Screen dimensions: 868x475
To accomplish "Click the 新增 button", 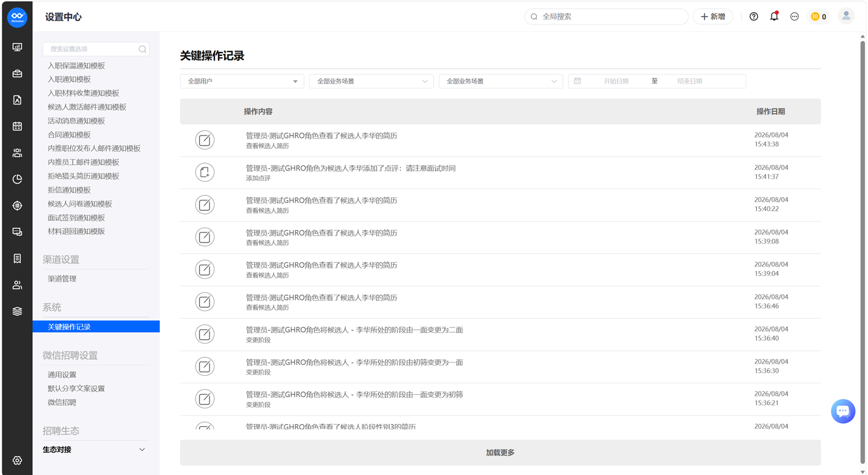I will click(x=713, y=17).
